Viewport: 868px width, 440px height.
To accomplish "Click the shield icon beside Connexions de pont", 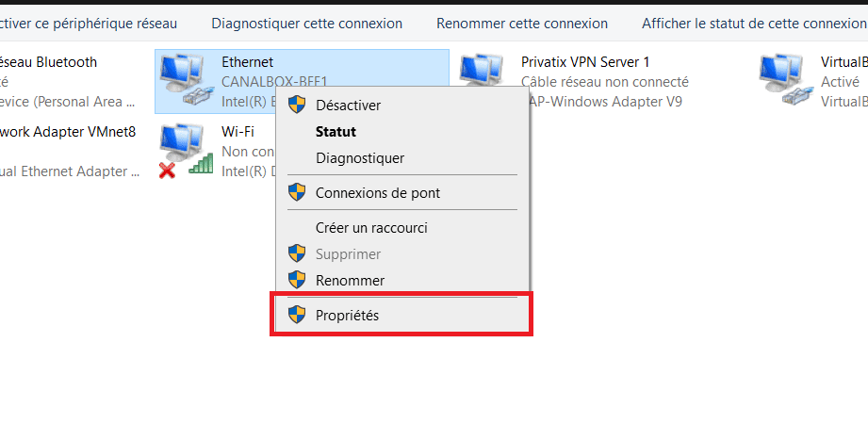I will [x=297, y=192].
